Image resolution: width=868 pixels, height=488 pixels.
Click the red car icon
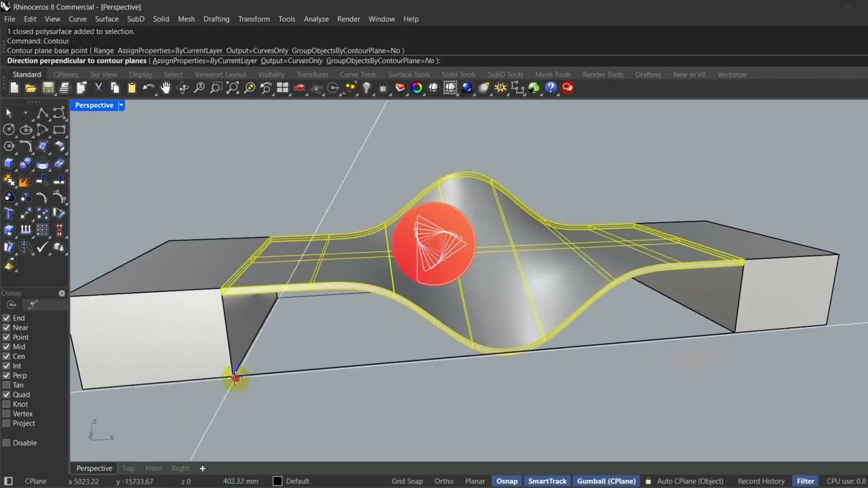[x=300, y=87]
